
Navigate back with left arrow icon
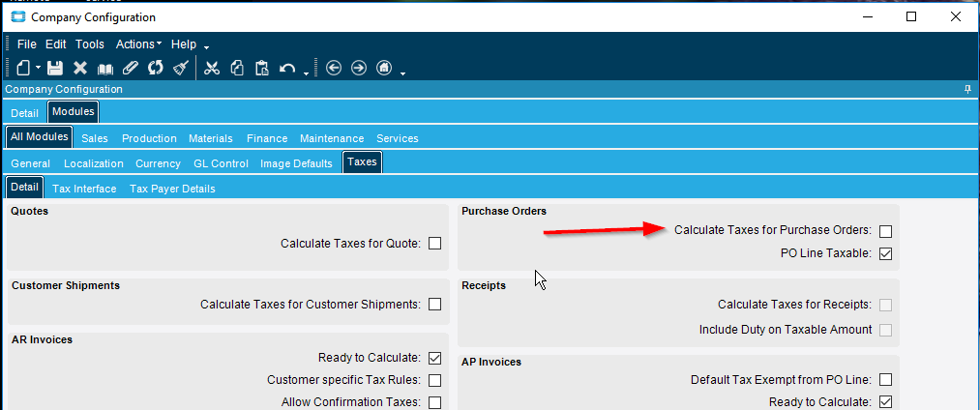pyautogui.click(x=334, y=68)
